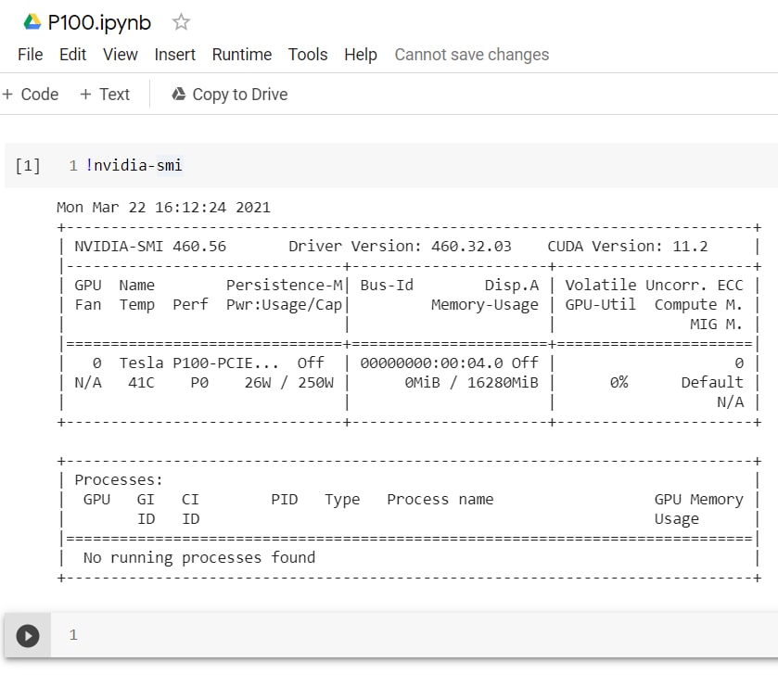Open the File menu
Image resolution: width=778 pixels, height=700 pixels.
pyautogui.click(x=31, y=55)
